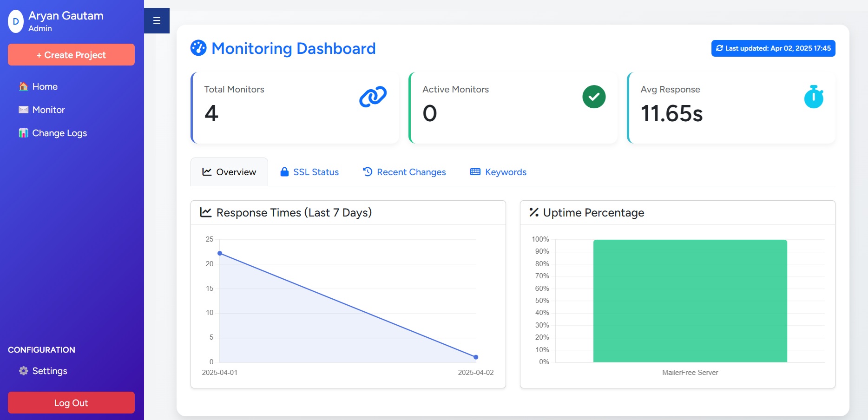
Task: Switch to the Recent Changes tab
Action: click(x=404, y=172)
